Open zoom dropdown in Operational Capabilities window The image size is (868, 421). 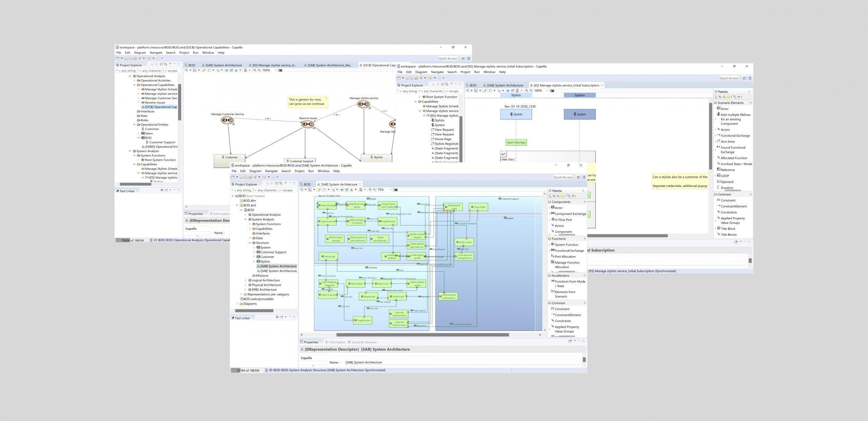275,70
